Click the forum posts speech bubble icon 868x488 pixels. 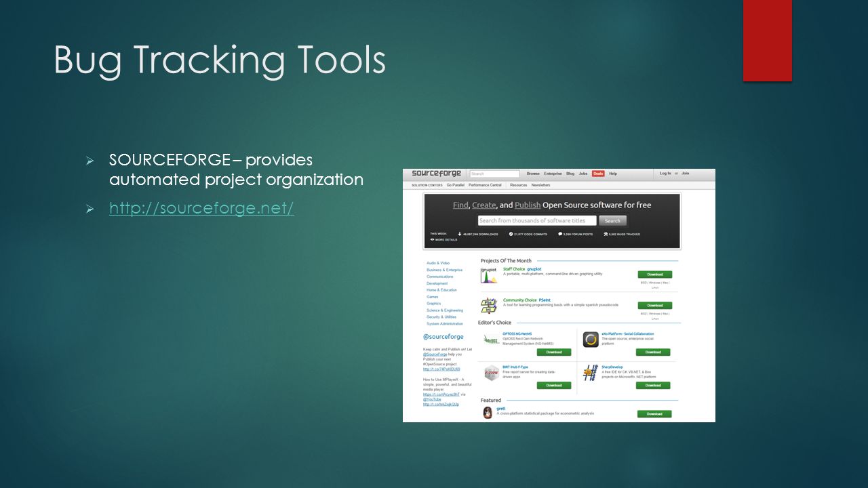[x=560, y=234]
